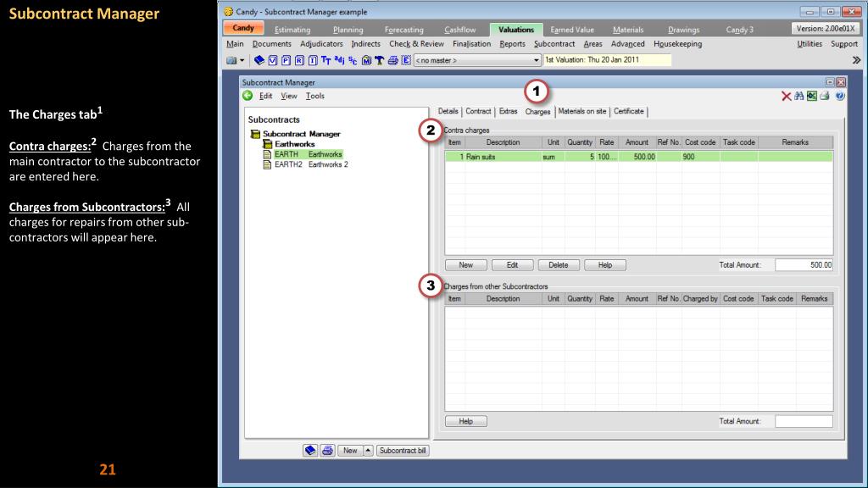Open the Housekeeping menu

tap(677, 44)
